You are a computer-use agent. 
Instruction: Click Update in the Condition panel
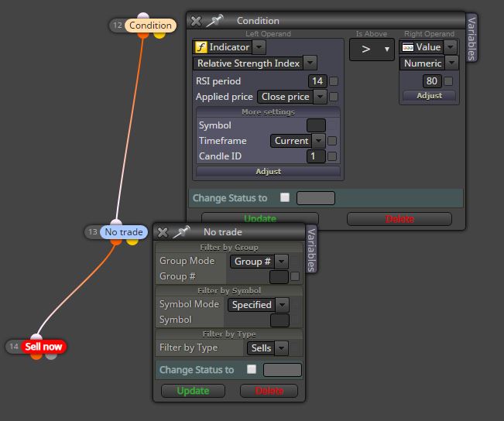(x=259, y=218)
